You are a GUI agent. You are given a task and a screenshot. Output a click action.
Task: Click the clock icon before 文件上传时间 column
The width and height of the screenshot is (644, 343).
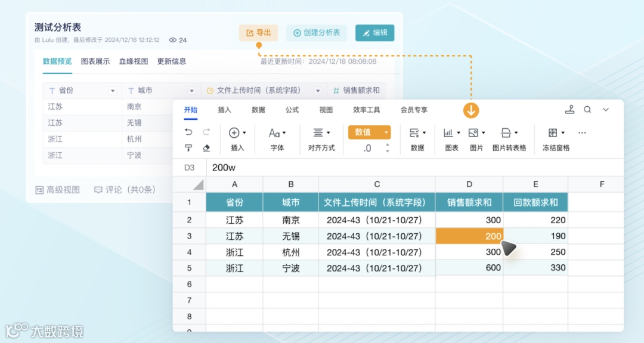tap(210, 91)
